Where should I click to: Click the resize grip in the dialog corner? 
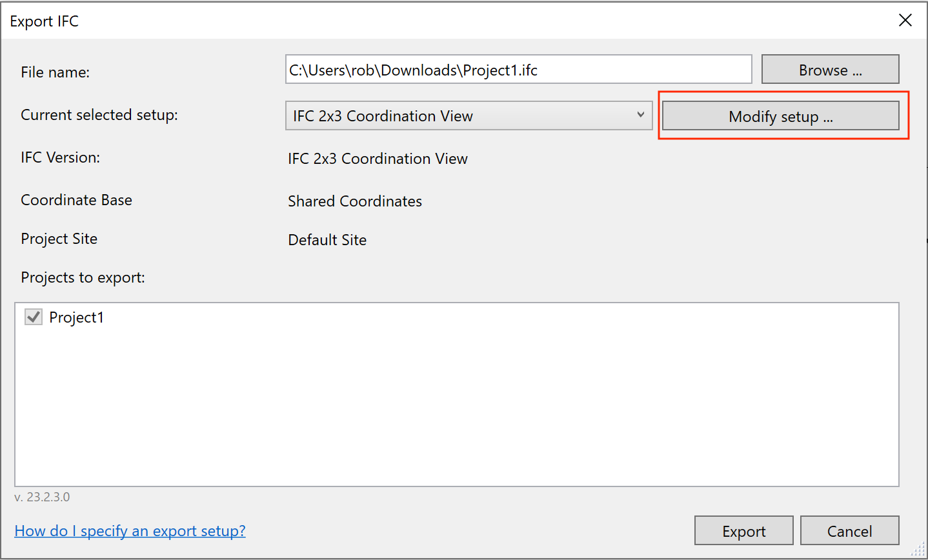click(918, 550)
